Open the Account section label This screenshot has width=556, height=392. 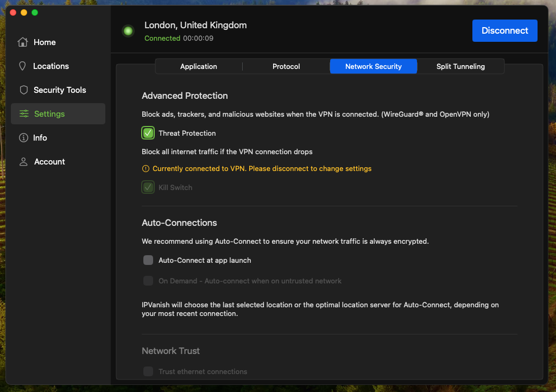[49, 162]
